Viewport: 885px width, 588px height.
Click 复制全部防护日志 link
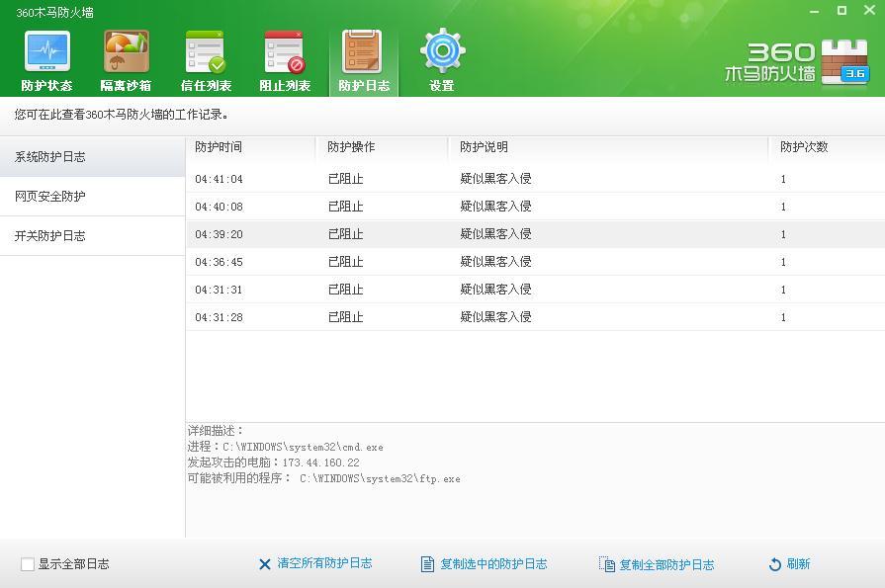pyautogui.click(x=657, y=565)
